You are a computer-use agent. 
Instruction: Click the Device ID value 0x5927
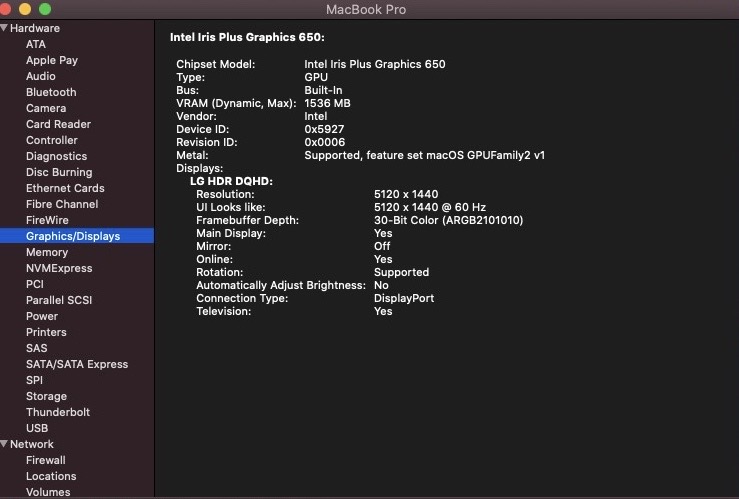pos(324,129)
